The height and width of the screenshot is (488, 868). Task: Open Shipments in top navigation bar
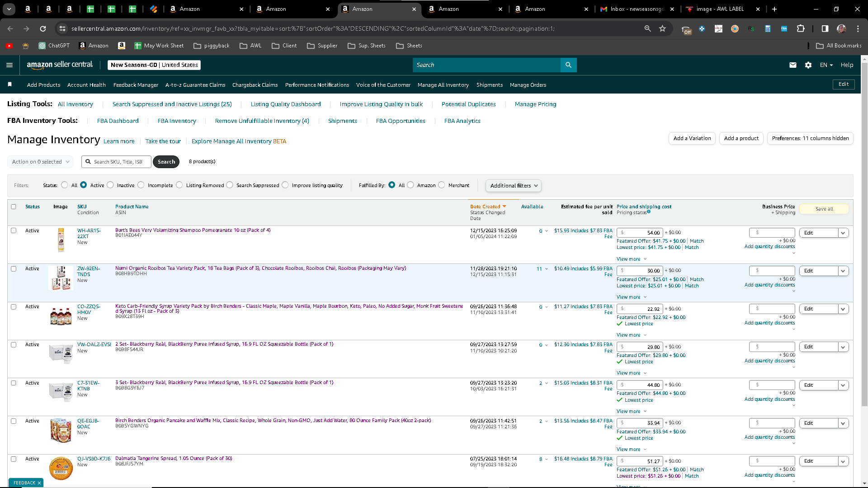point(490,85)
